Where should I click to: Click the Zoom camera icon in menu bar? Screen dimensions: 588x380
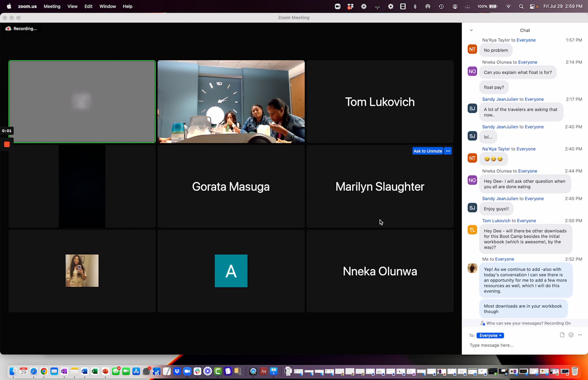tap(338, 6)
